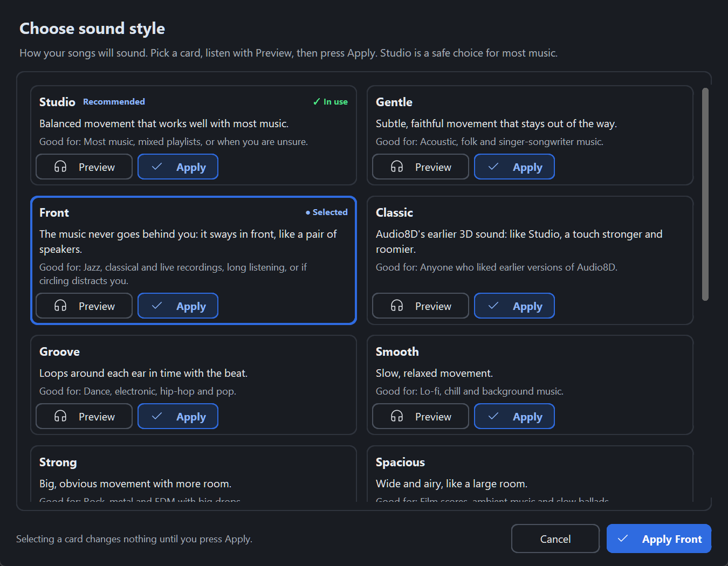This screenshot has width=728, height=566.
Task: Apply the Groove sound style
Action: tap(178, 416)
